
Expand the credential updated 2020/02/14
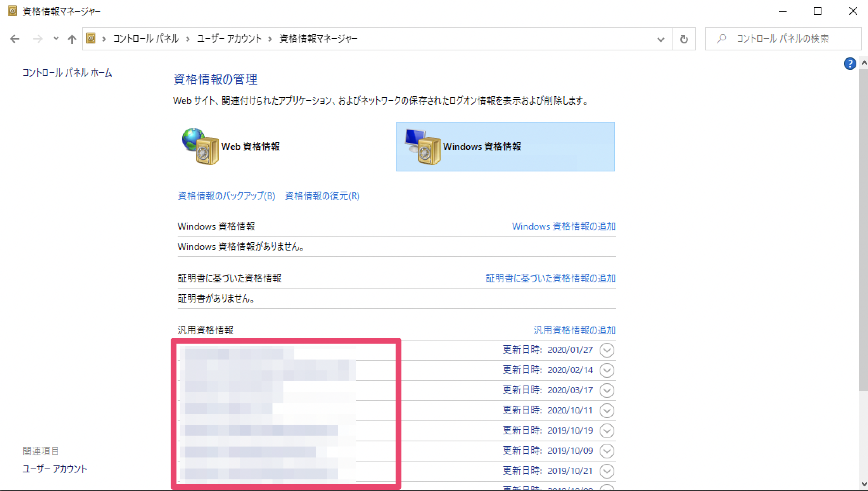(x=607, y=370)
